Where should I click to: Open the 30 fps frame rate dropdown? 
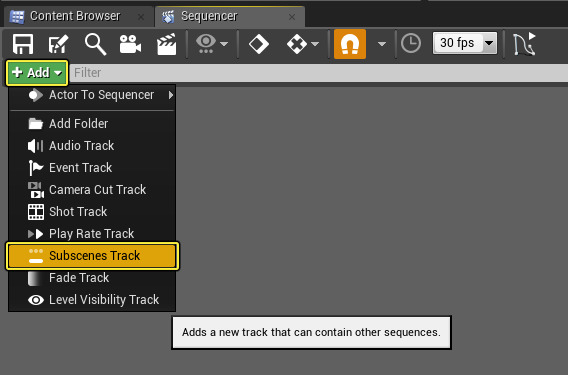(465, 43)
